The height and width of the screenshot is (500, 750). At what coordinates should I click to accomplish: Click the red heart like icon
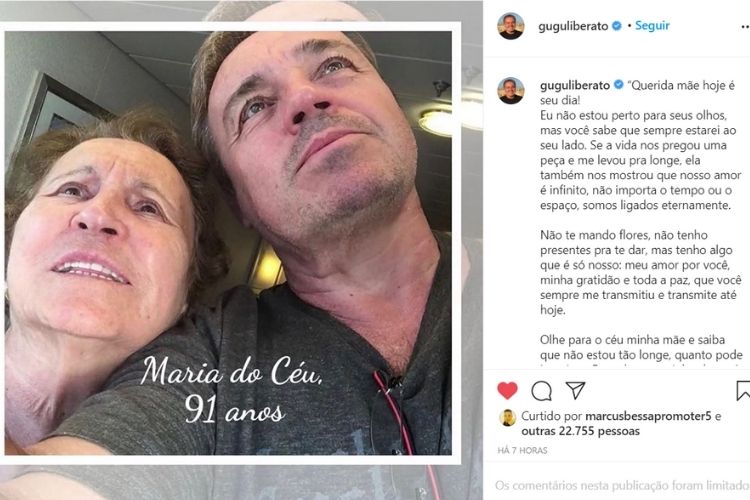(507, 390)
